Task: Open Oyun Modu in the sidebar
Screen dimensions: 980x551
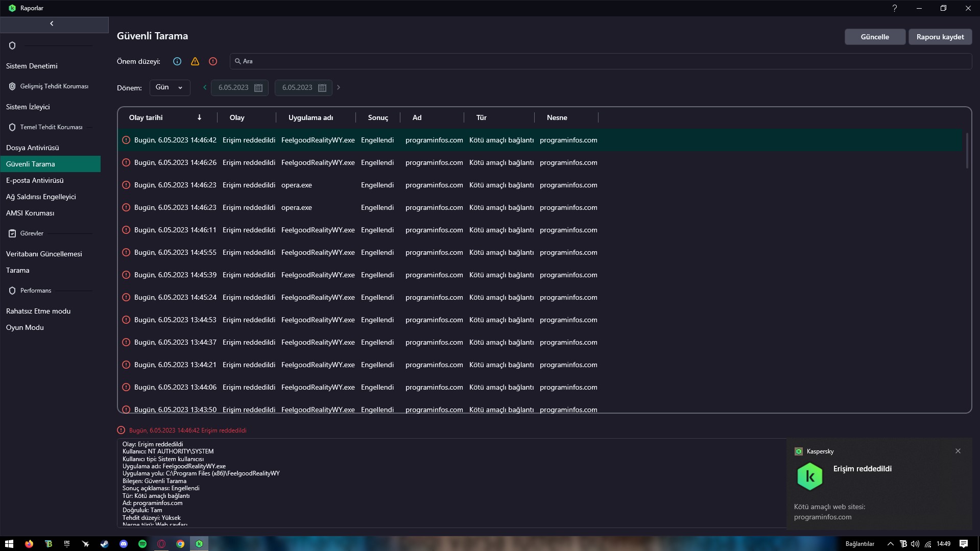Action: pyautogui.click(x=25, y=327)
